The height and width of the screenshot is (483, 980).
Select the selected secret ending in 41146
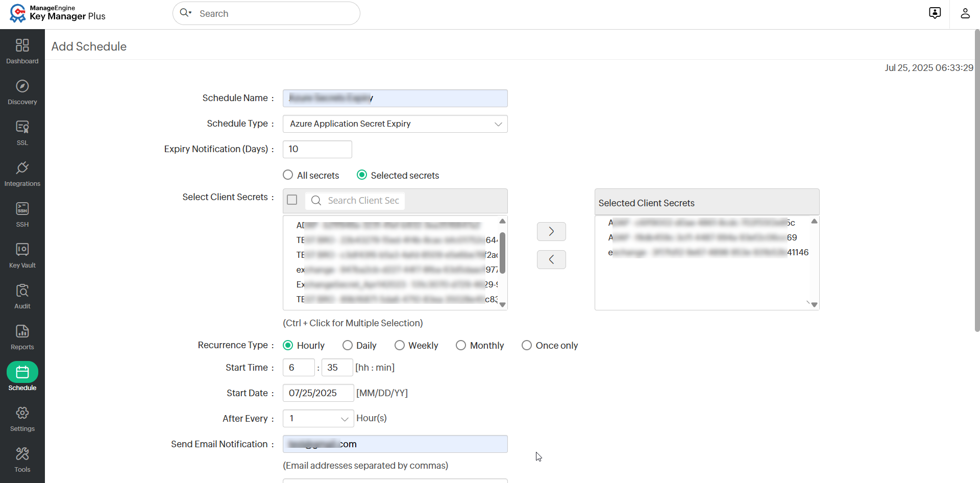click(x=708, y=252)
